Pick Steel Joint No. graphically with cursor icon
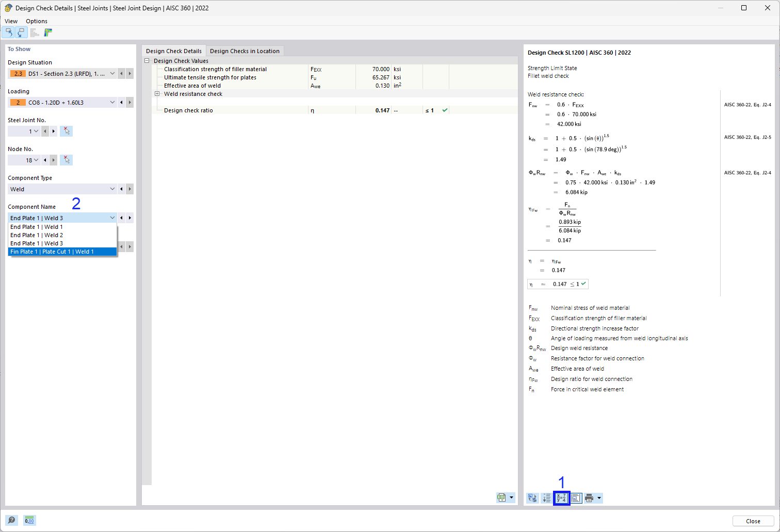 pos(66,131)
